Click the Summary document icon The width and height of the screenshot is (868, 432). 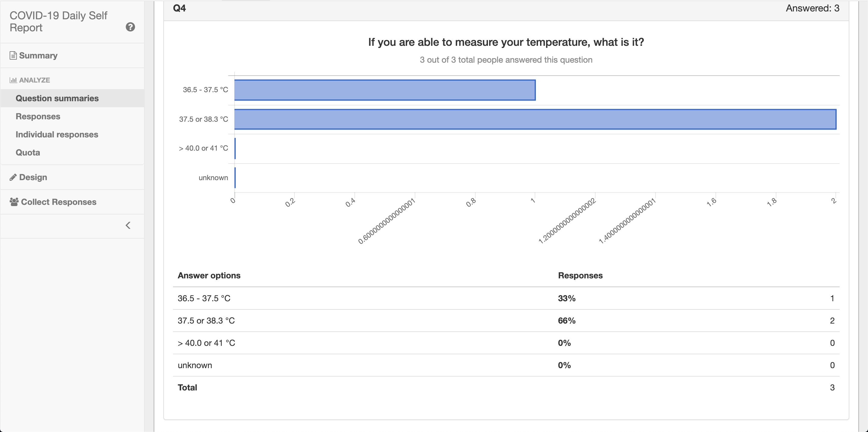[x=13, y=55]
